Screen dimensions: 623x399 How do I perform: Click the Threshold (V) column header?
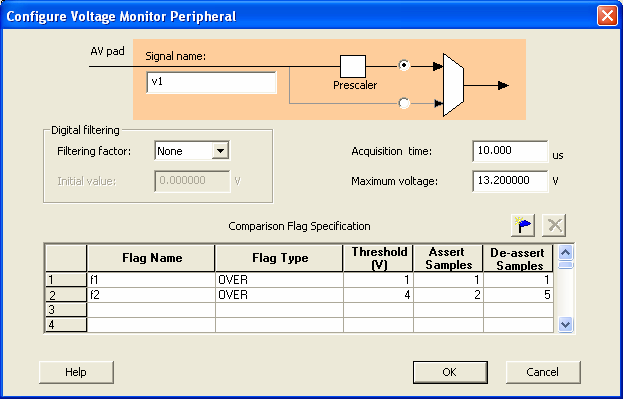[378, 258]
